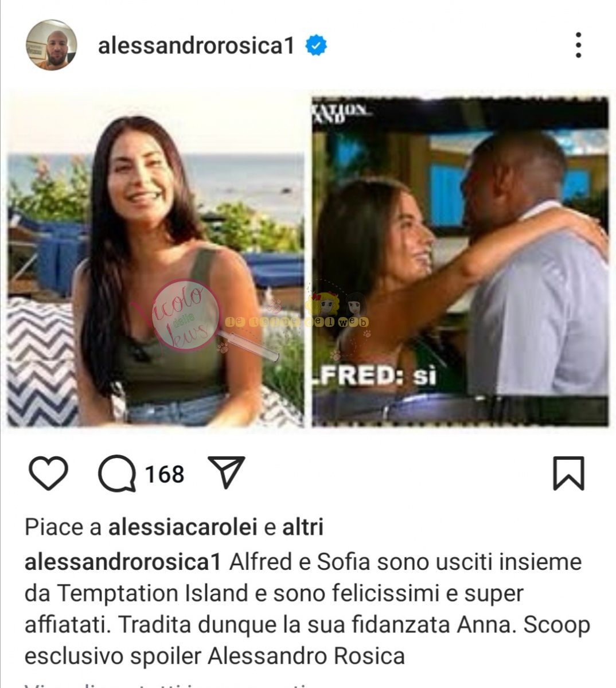The image size is (616, 688).
Task: Open alessiacarolei profile from likes
Action: (182, 527)
